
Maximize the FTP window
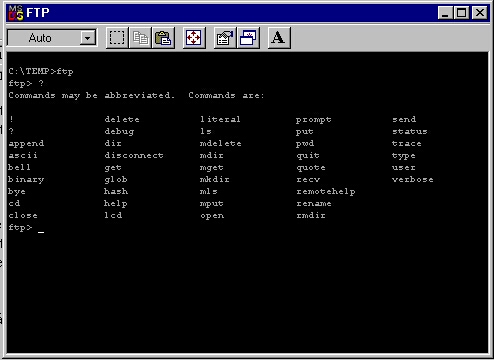pos(462,13)
